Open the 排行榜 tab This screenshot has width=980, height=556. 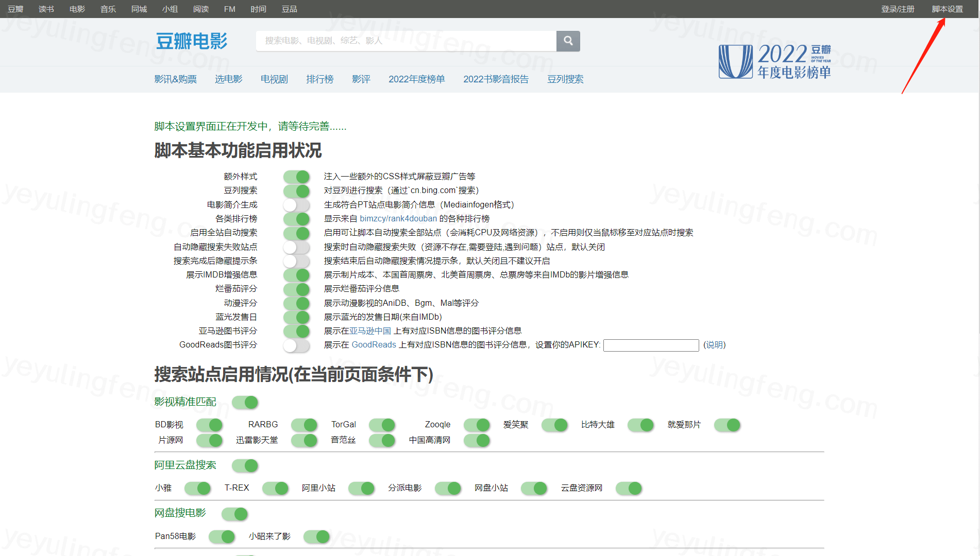(320, 79)
